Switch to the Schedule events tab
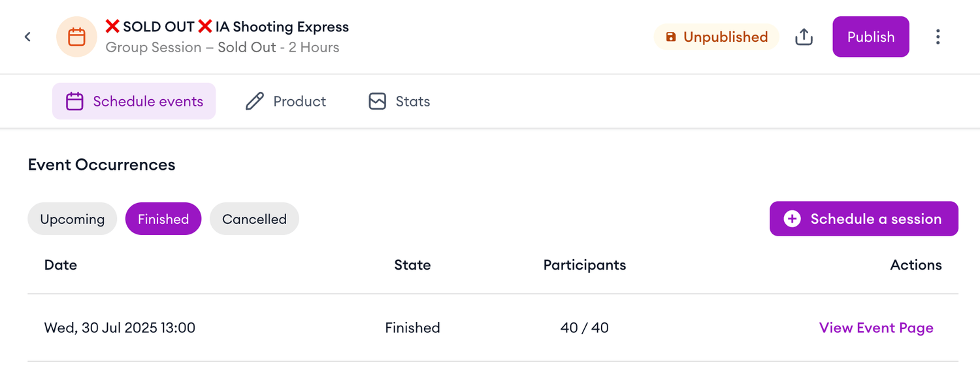980x376 pixels. point(134,101)
